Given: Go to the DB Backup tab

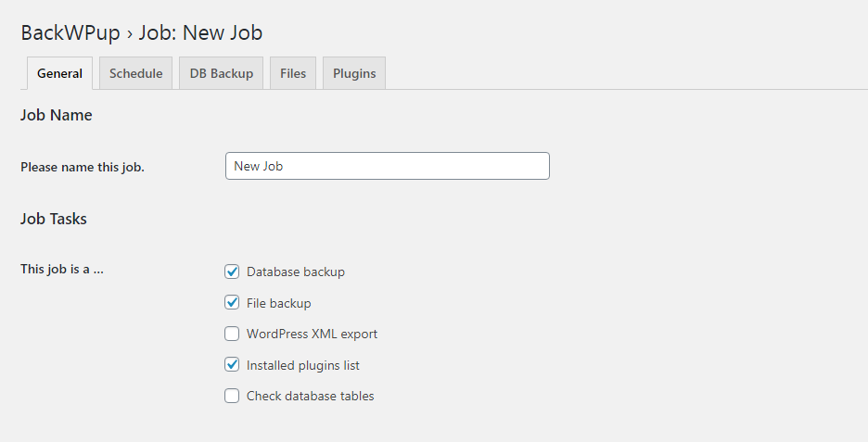Looking at the screenshot, I should coord(221,74).
